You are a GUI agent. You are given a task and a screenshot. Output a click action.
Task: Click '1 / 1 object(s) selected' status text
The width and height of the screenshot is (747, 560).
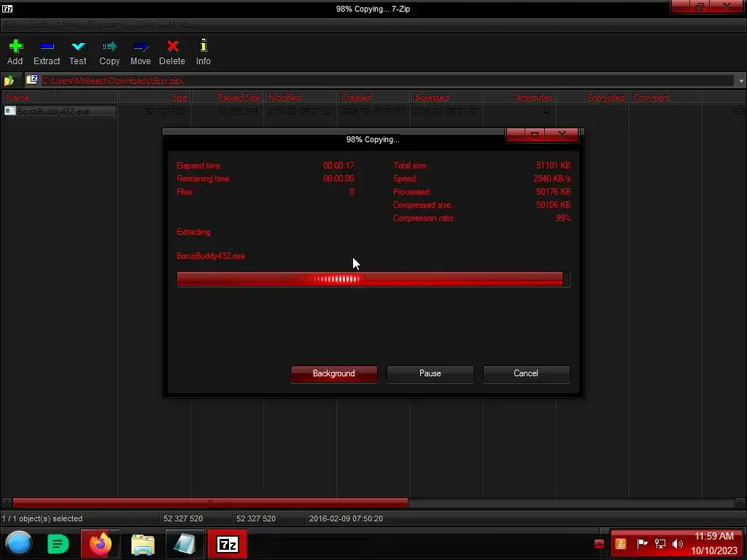point(42,518)
